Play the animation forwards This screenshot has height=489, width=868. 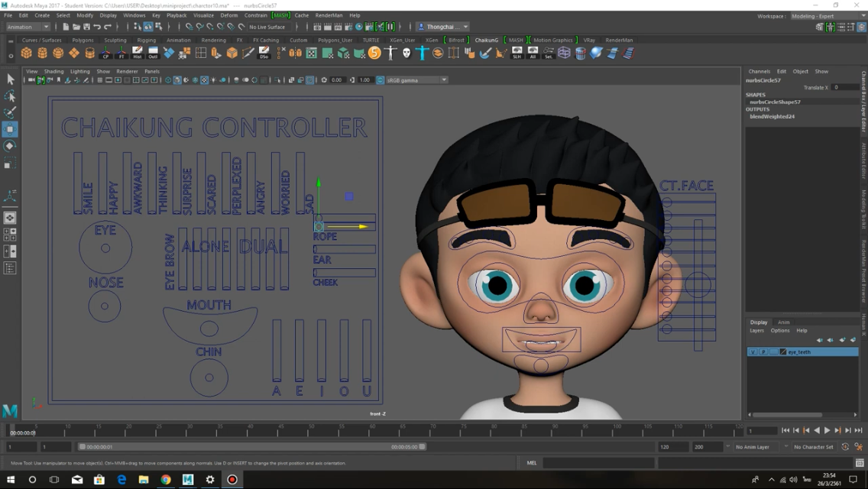[828, 430]
